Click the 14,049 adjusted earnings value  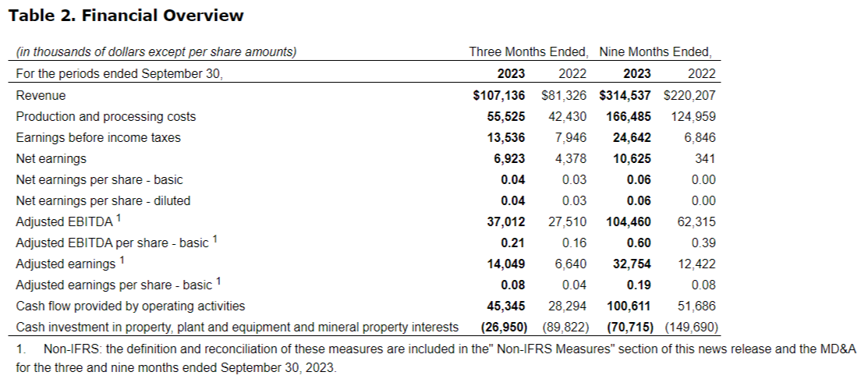[505, 264]
